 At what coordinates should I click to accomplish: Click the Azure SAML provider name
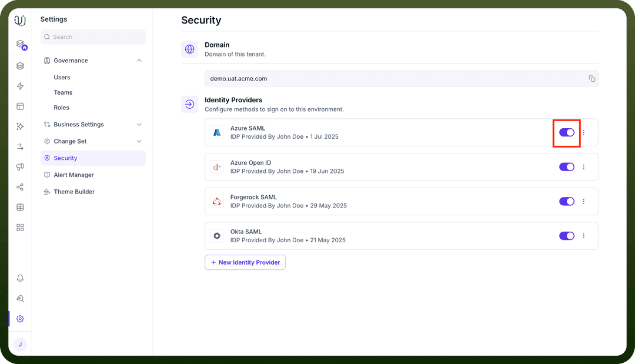click(x=248, y=128)
